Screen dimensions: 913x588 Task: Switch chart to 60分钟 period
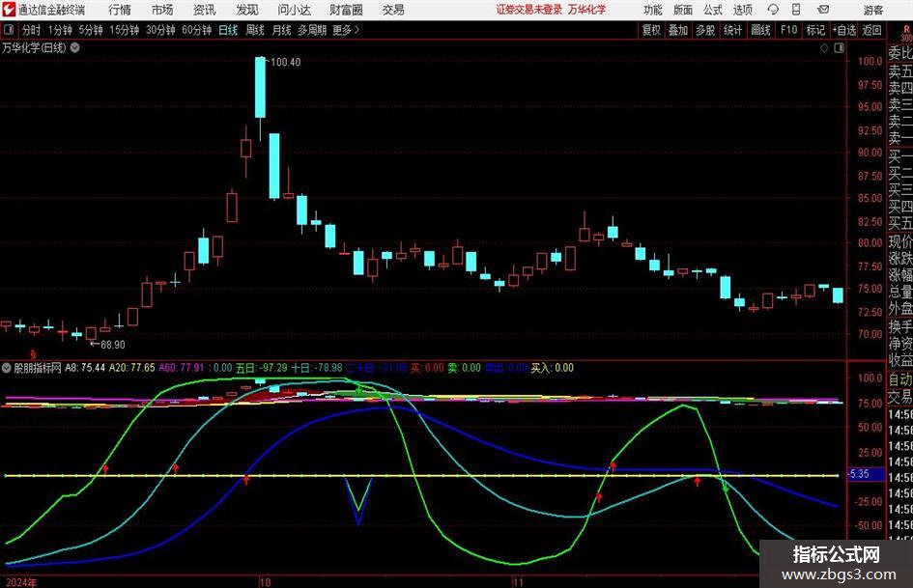tap(197, 30)
